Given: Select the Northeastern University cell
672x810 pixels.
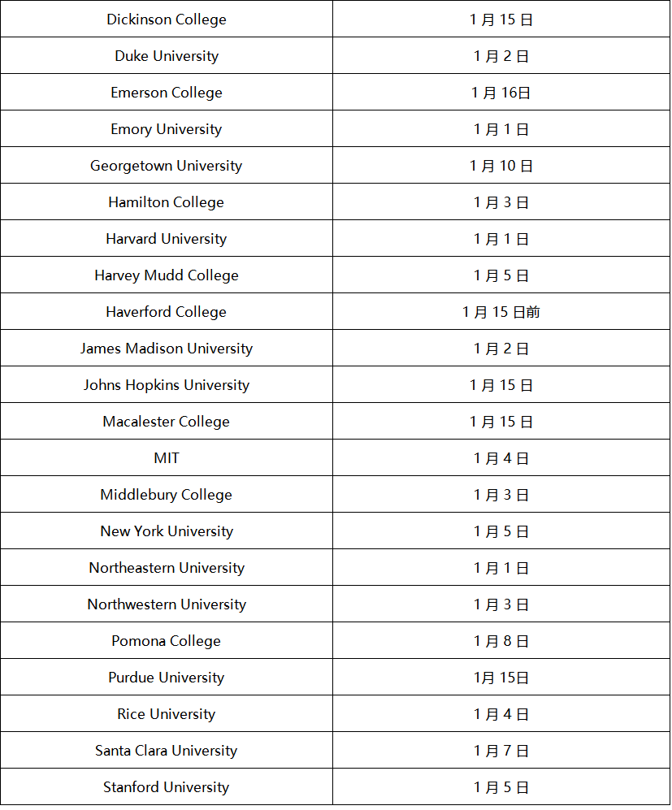Looking at the screenshot, I should pyautogui.click(x=167, y=568).
